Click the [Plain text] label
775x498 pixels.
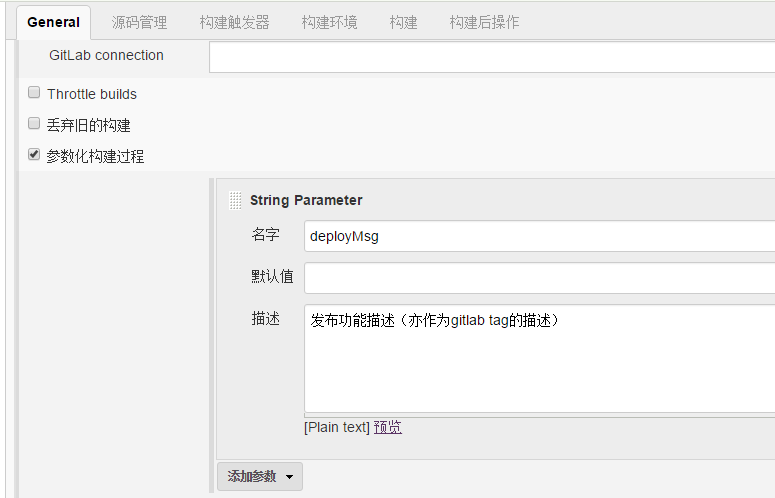point(337,427)
